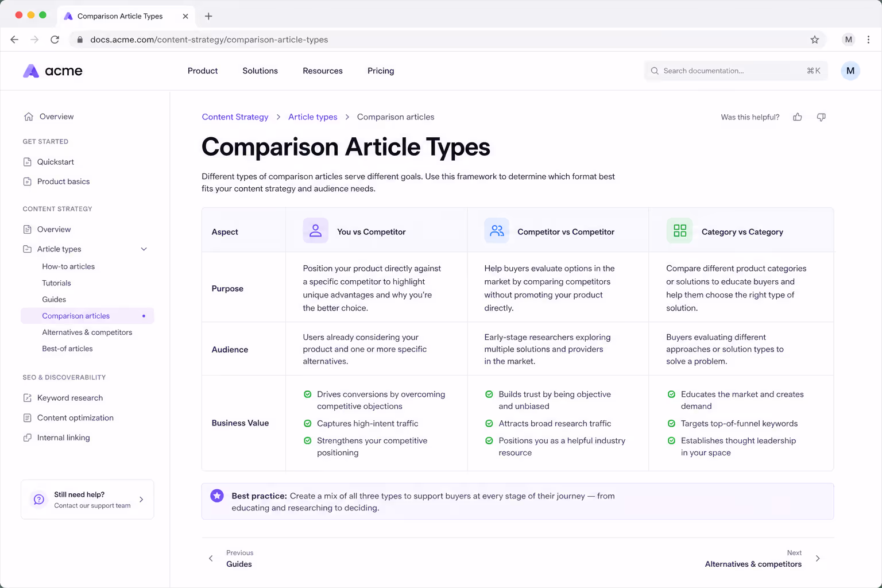
Task: Click the Internal linking icon
Action: [27, 438]
